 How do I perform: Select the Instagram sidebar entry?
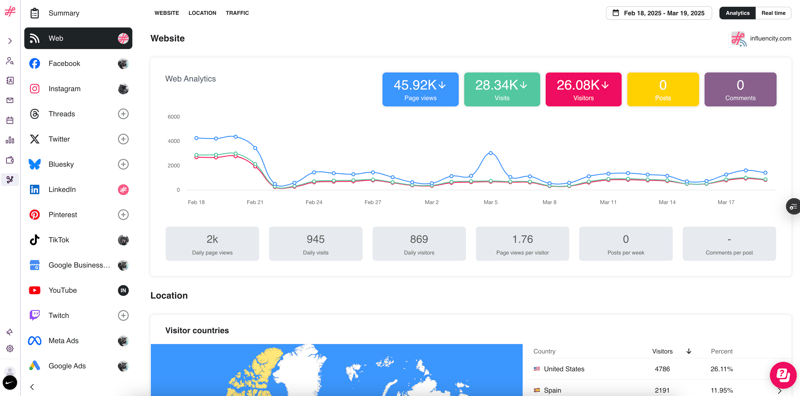coord(78,89)
